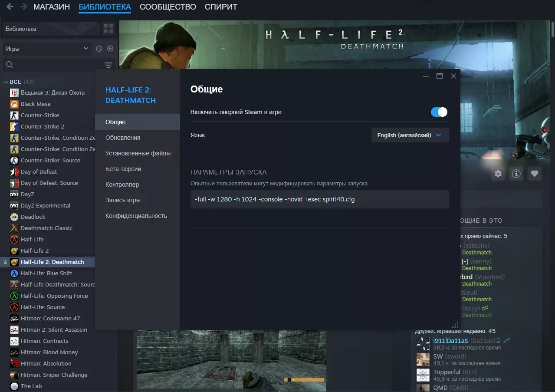Open Tripperful friend profile link
Image resolution: width=555 pixels, height=392 pixels.
[447, 372]
